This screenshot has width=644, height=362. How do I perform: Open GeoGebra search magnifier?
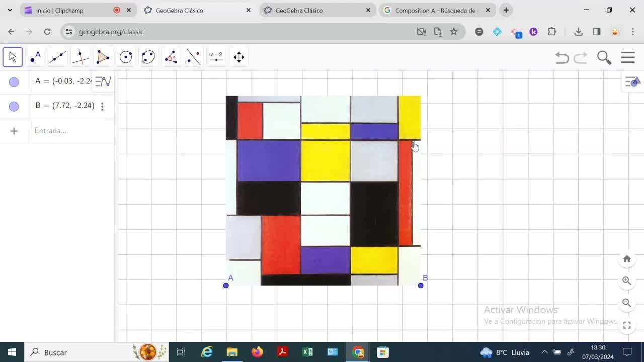click(604, 57)
